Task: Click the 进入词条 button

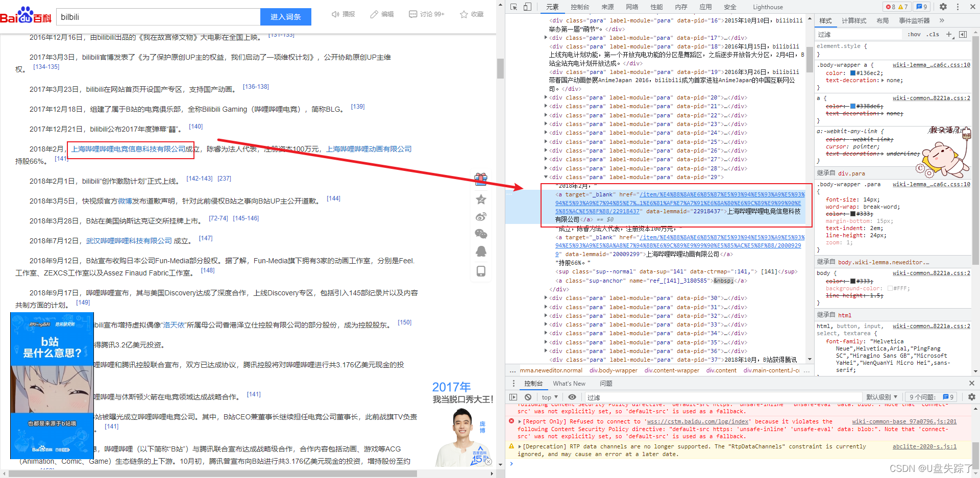Action: [286, 17]
